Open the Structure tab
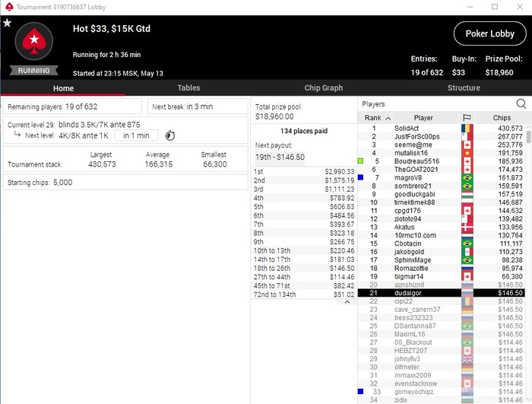The width and height of the screenshot is (532, 404). tap(464, 88)
